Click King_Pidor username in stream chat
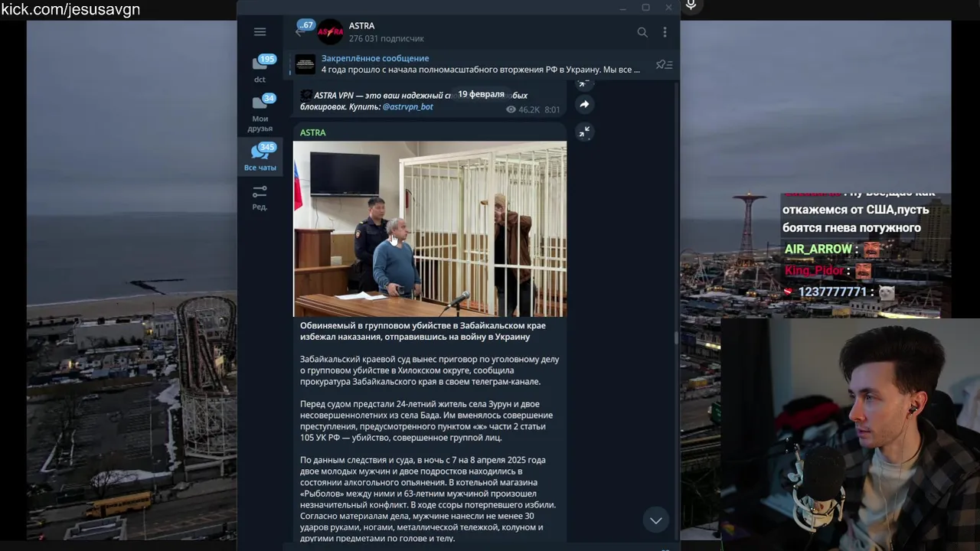Image resolution: width=980 pixels, height=551 pixels. click(x=814, y=271)
